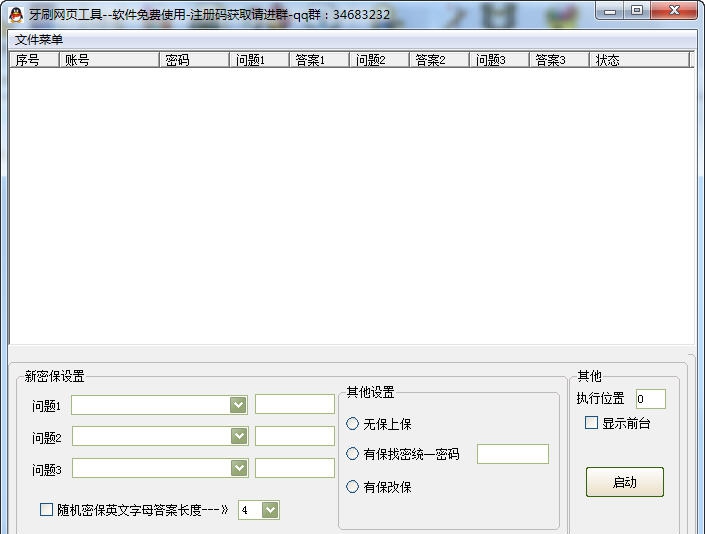Click the 执行位置 input field

[651, 399]
